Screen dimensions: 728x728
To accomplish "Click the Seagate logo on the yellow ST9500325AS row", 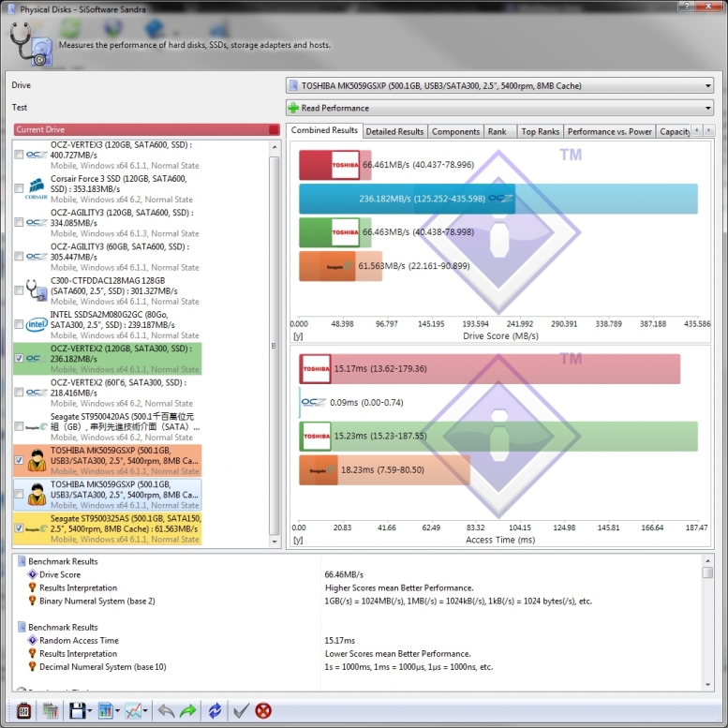I will coord(37,528).
